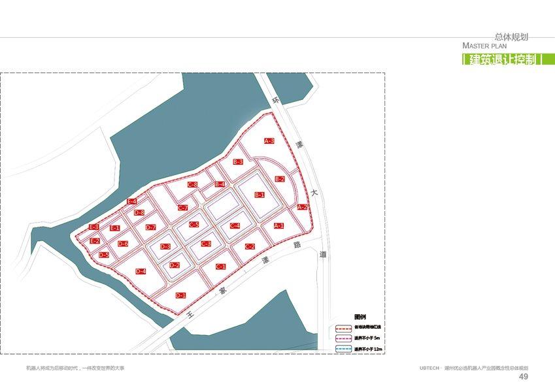Click plot label D-4
This screenshot has width=555, height=392.
141,271
